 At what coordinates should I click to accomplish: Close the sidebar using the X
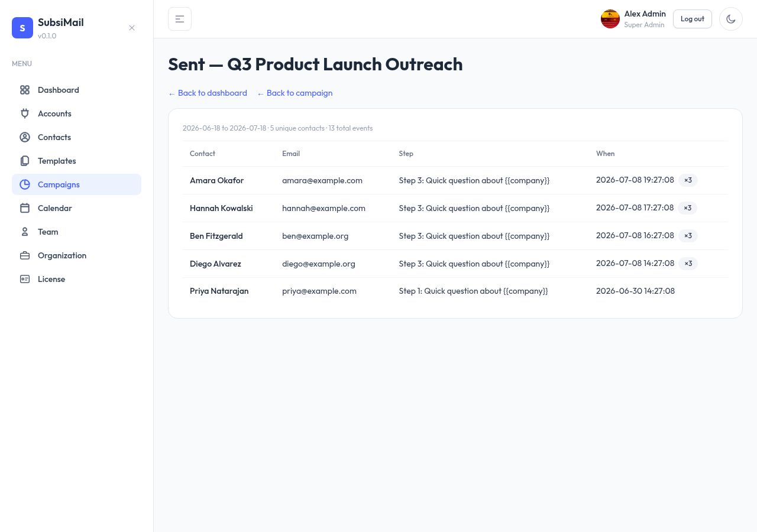(132, 28)
